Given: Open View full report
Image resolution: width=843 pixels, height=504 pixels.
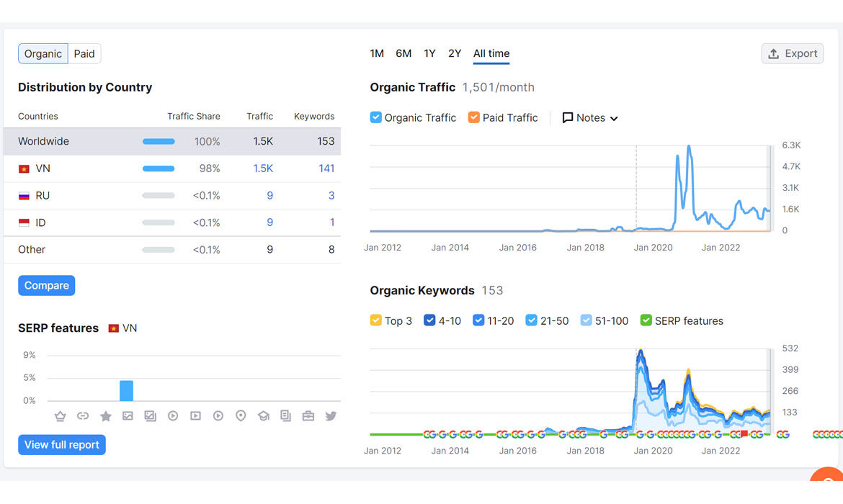Looking at the screenshot, I should (62, 445).
